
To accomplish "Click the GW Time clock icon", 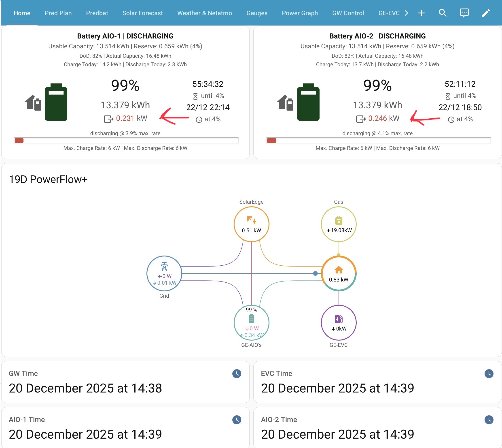I will (237, 374).
